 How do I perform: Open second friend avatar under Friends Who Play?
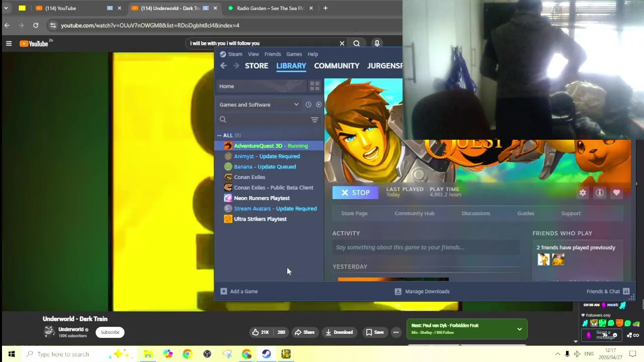(558, 259)
